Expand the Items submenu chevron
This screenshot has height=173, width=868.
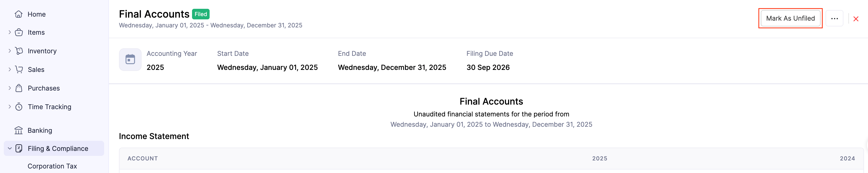[10, 32]
